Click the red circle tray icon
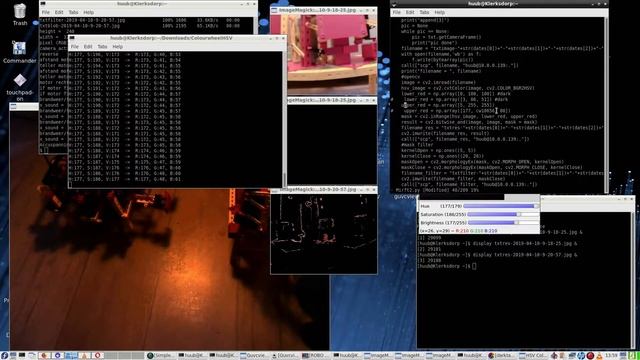This screenshot has width=640, height=360. [590, 356]
